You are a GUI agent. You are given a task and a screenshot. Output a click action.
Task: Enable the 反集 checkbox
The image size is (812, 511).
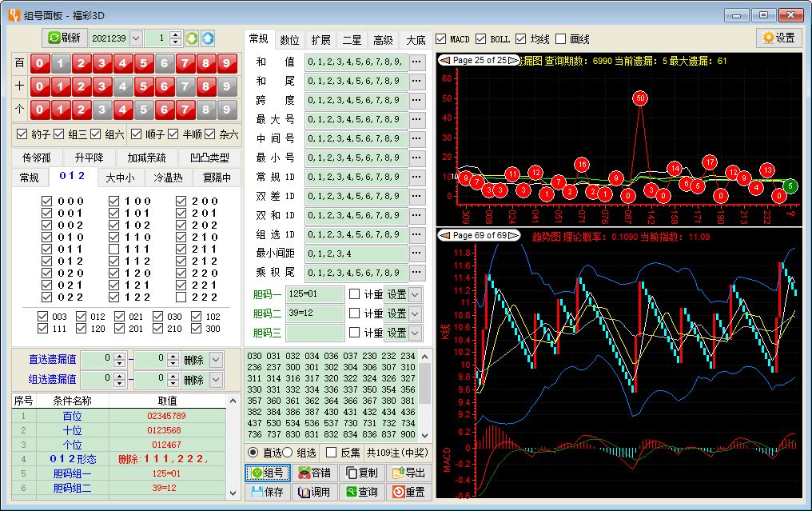(x=332, y=453)
